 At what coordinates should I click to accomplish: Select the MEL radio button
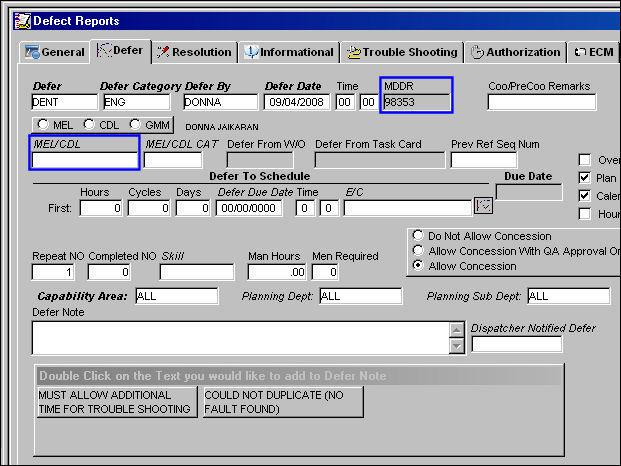click(x=43, y=124)
